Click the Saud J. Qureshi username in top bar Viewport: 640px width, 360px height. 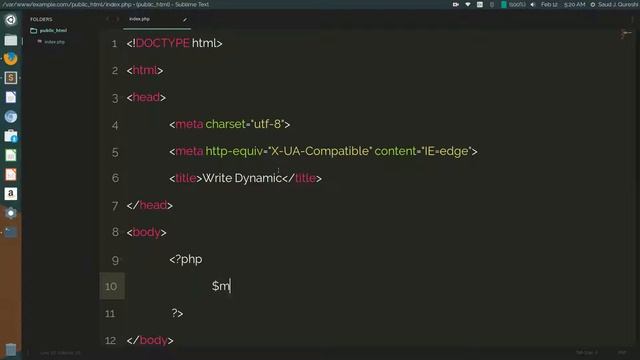click(618, 4)
